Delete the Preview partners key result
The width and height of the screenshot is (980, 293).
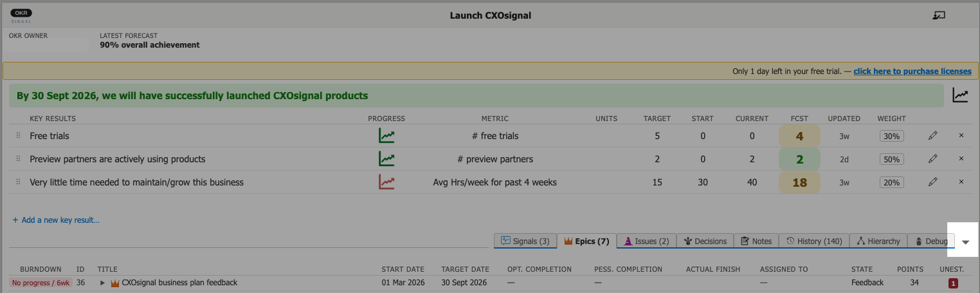tap(961, 158)
